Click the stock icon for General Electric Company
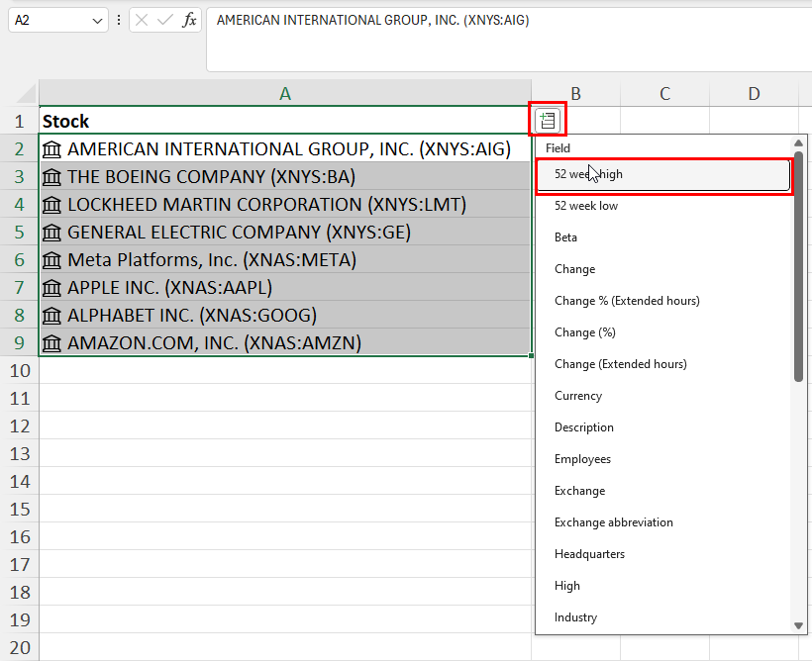The width and height of the screenshot is (812, 661). point(51,233)
